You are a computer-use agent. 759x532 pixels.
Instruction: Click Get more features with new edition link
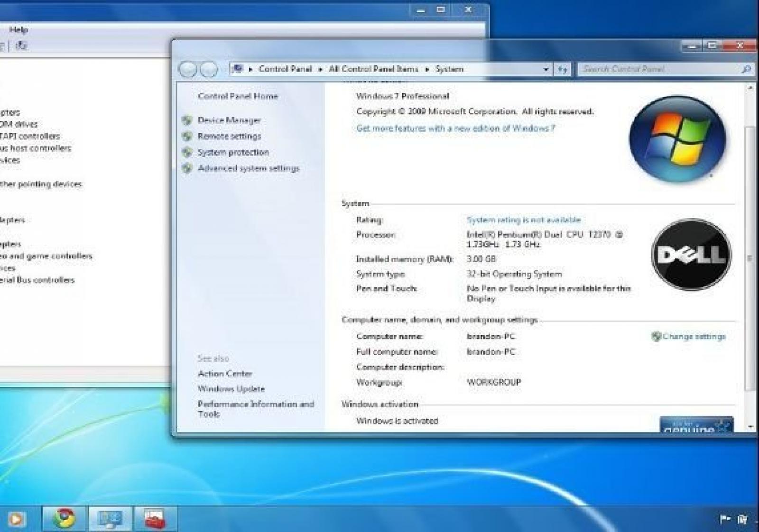455,128
